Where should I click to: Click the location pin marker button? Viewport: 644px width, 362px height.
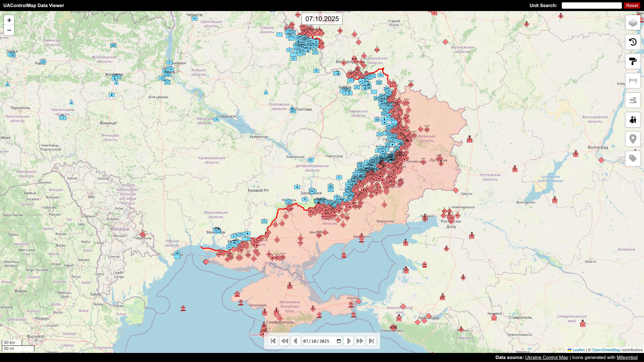pos(633,139)
